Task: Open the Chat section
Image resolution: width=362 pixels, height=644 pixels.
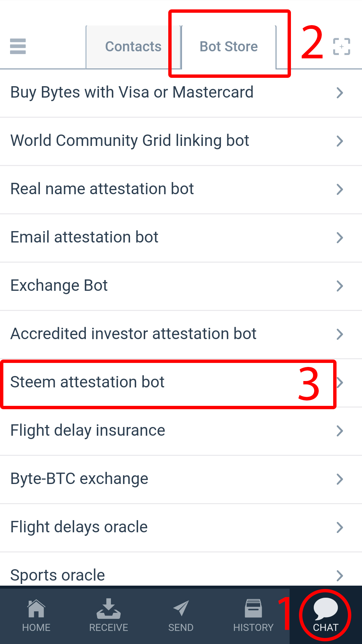Action: [x=325, y=616]
